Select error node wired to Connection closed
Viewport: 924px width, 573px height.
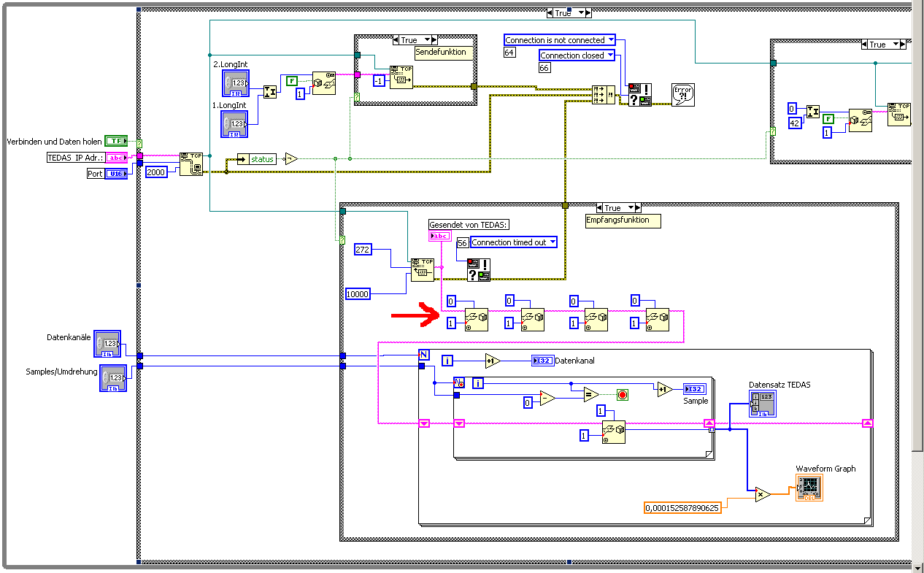pos(639,95)
